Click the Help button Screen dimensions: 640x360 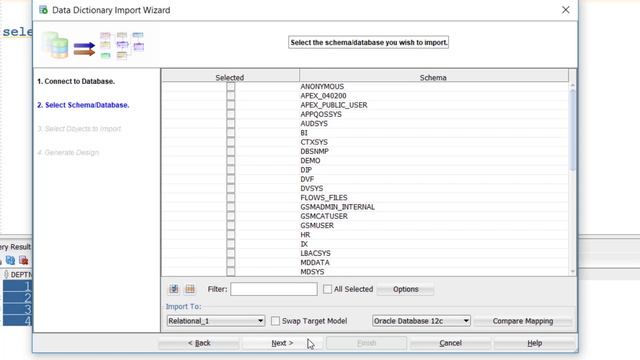tap(535, 343)
